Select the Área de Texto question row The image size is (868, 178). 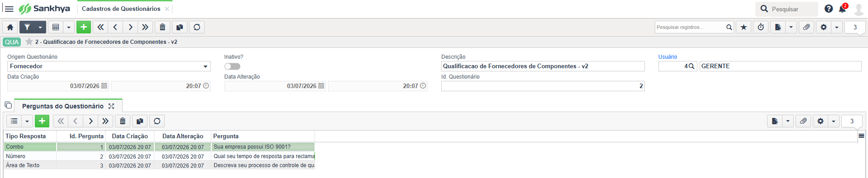[159, 165]
